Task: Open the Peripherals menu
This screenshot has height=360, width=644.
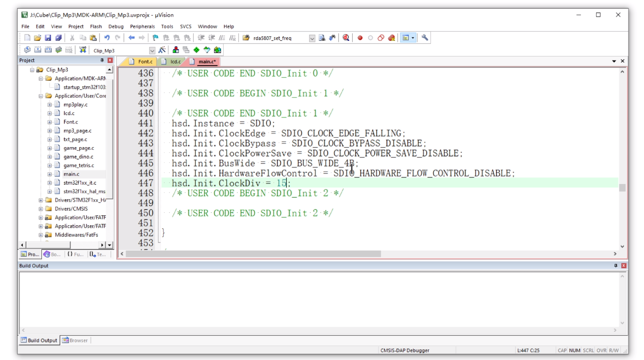Action: tap(142, 26)
